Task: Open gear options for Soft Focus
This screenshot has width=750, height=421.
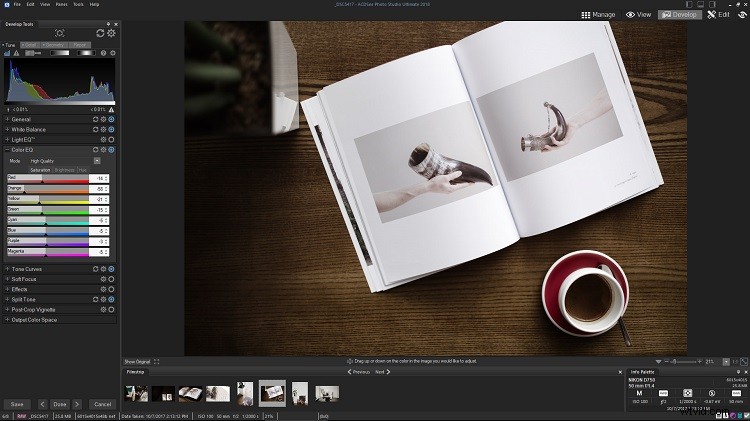Action: (103, 279)
